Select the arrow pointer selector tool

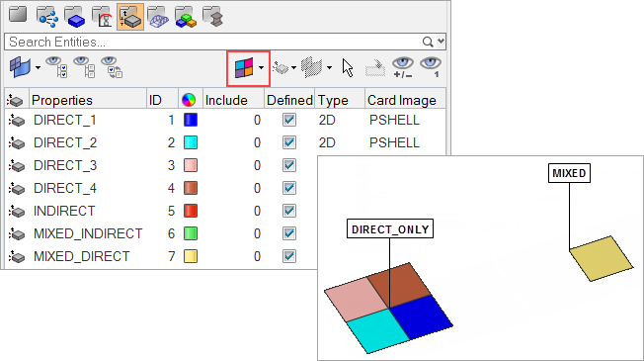[348, 67]
